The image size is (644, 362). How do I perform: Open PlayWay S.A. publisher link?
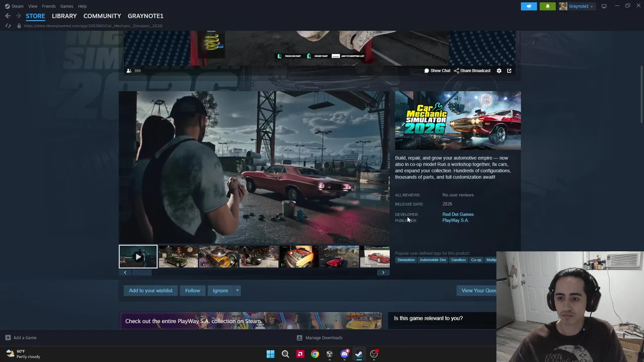point(455,220)
